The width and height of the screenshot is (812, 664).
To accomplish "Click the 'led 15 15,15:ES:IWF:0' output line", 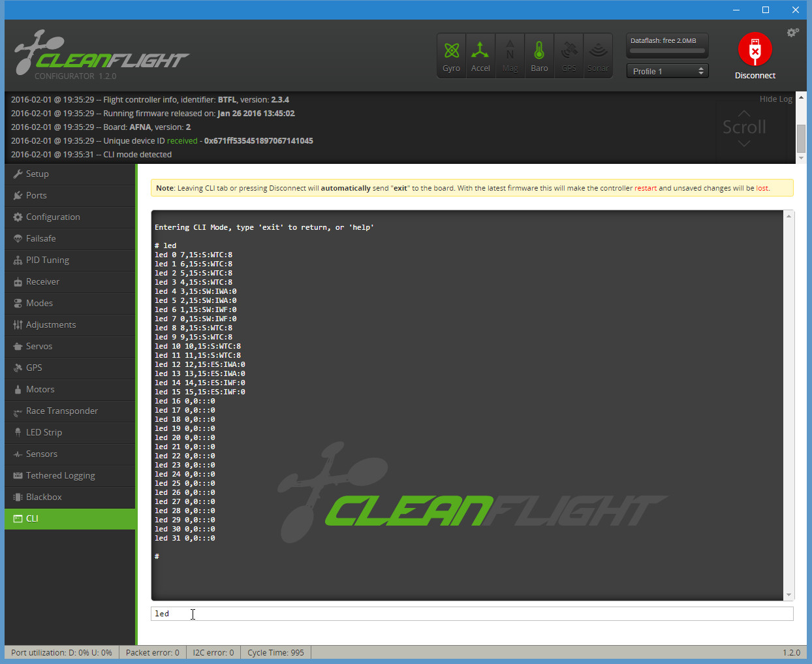I will pyautogui.click(x=200, y=392).
